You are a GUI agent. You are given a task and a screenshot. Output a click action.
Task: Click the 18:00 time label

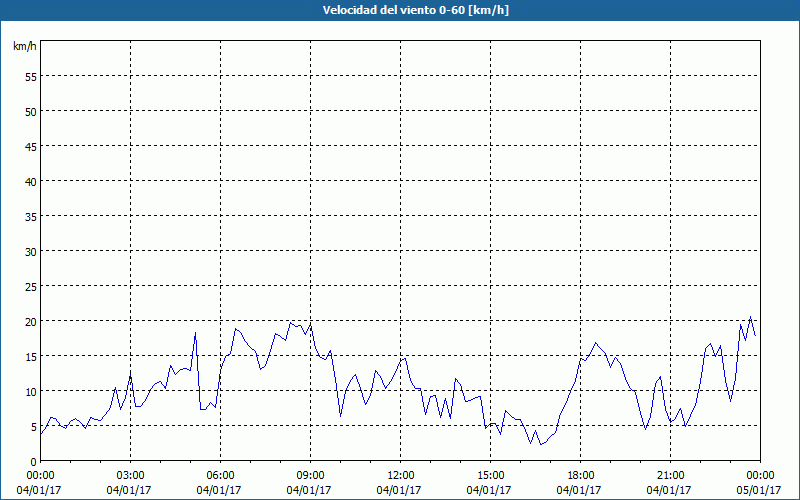pyautogui.click(x=579, y=476)
